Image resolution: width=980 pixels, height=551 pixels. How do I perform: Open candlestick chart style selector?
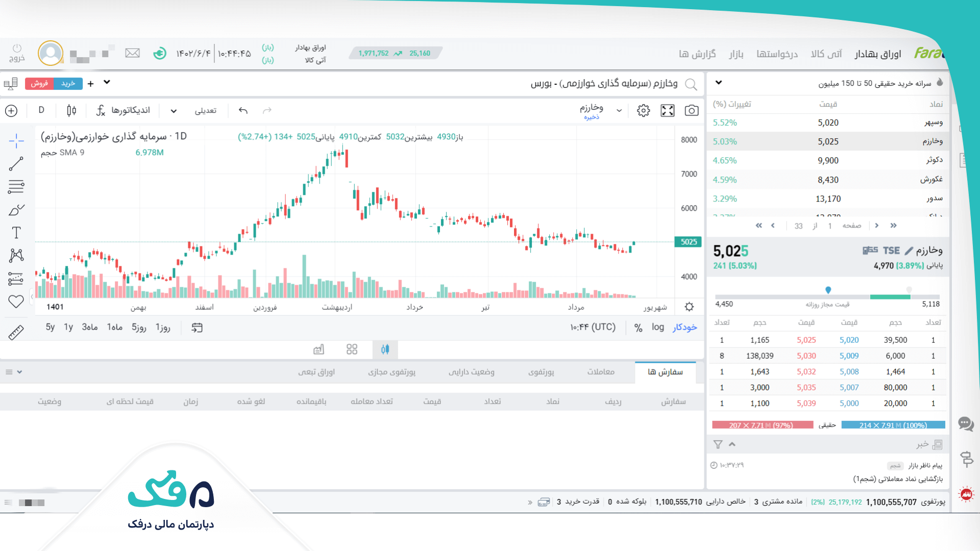[71, 110]
